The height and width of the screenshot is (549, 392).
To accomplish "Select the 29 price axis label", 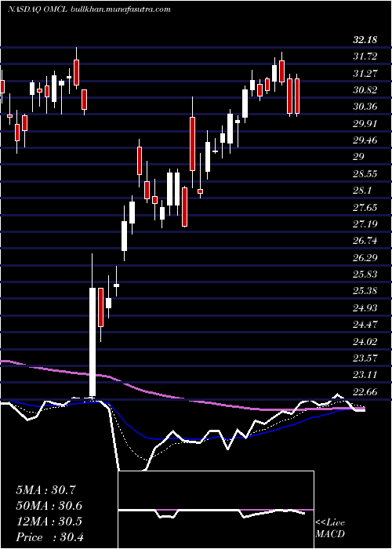I will point(358,157).
